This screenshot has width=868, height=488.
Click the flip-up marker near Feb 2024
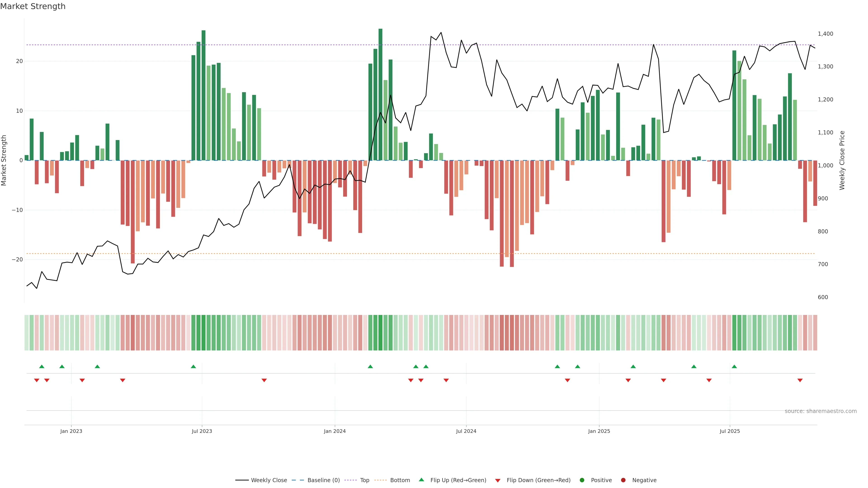pos(370,366)
